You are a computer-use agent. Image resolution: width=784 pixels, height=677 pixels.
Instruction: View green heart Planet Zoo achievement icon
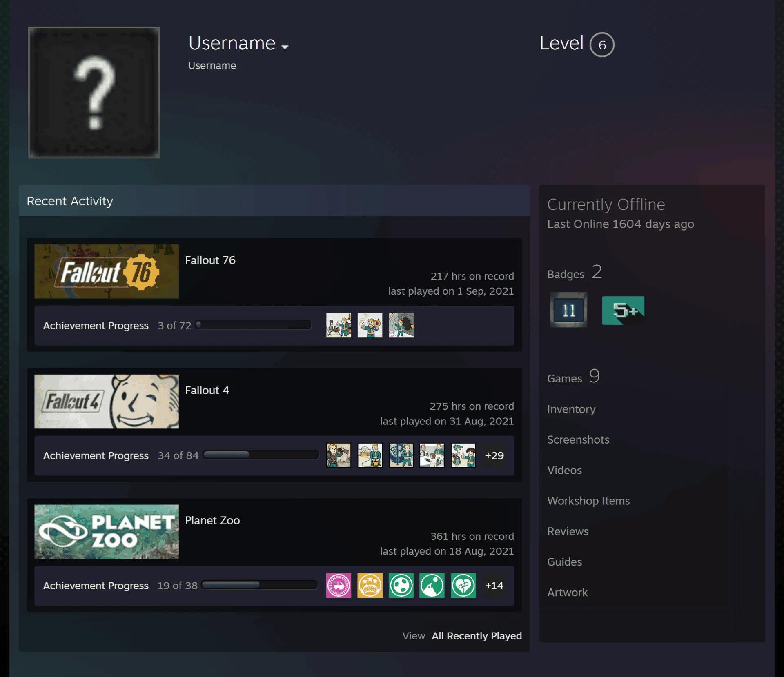click(463, 585)
